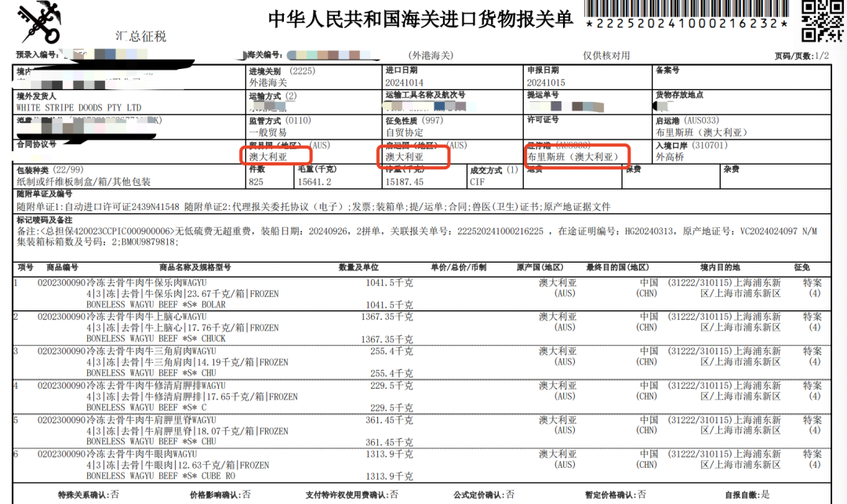Click the 一般贸易 supervision mode value
The width and height of the screenshot is (847, 504).
coord(268,132)
